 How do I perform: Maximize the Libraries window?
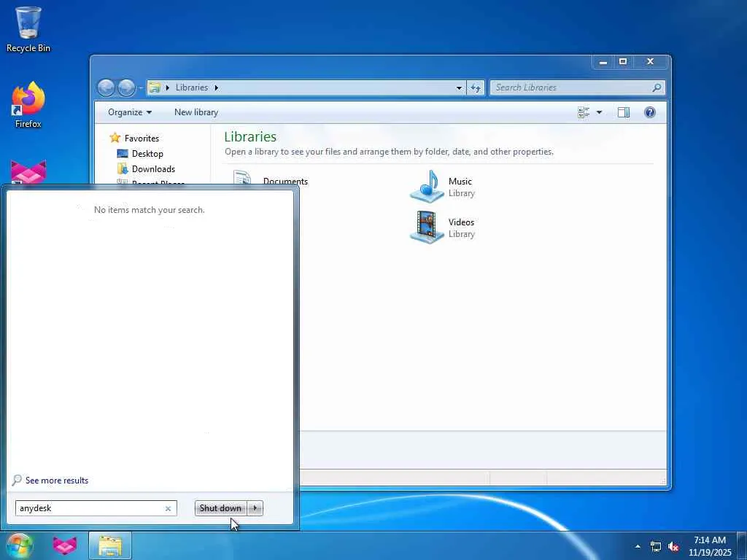[x=623, y=62]
